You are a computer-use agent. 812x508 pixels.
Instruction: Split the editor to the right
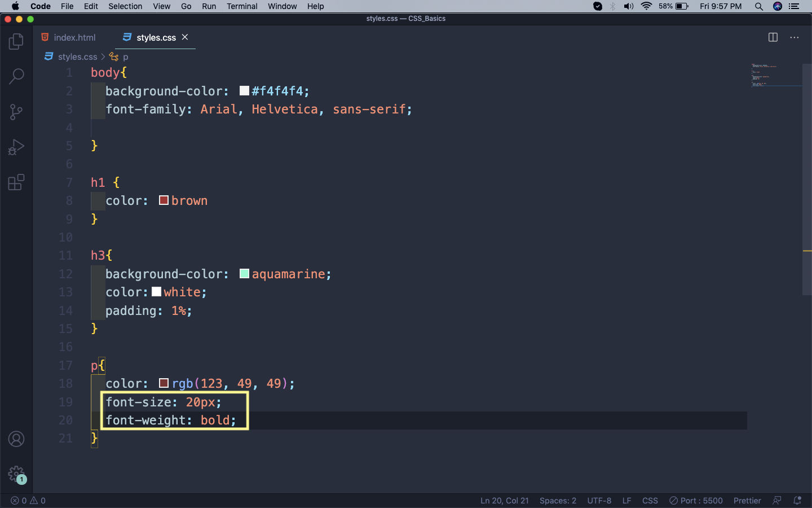point(773,37)
